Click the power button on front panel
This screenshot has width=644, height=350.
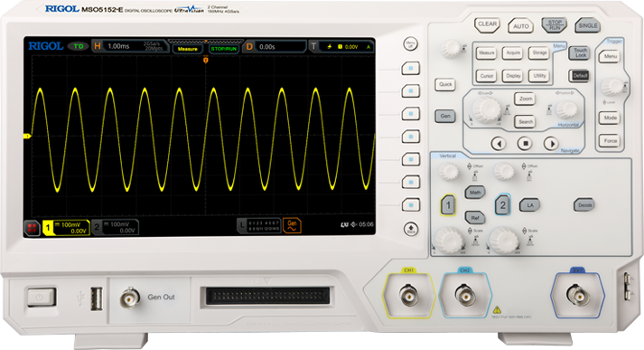point(42,298)
